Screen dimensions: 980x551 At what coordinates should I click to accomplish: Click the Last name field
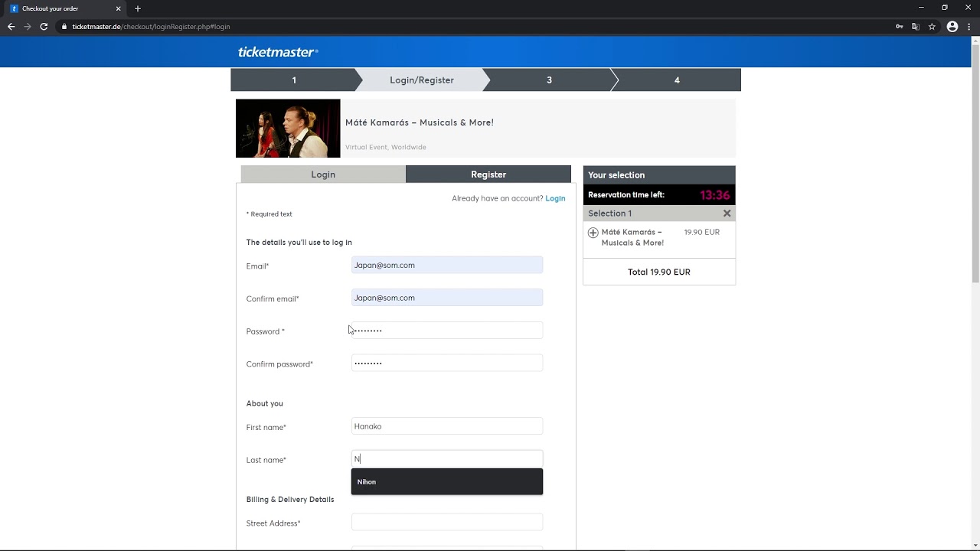pyautogui.click(x=447, y=459)
